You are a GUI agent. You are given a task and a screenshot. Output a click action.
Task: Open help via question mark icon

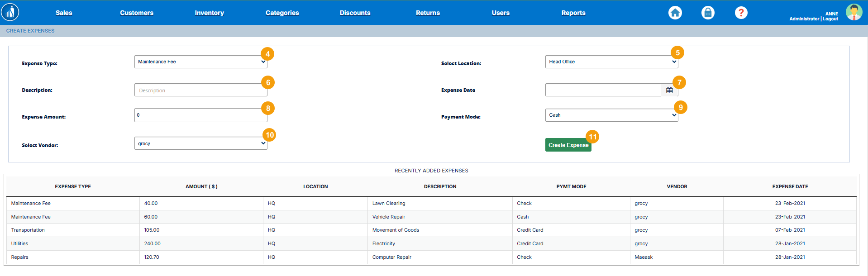pos(741,13)
